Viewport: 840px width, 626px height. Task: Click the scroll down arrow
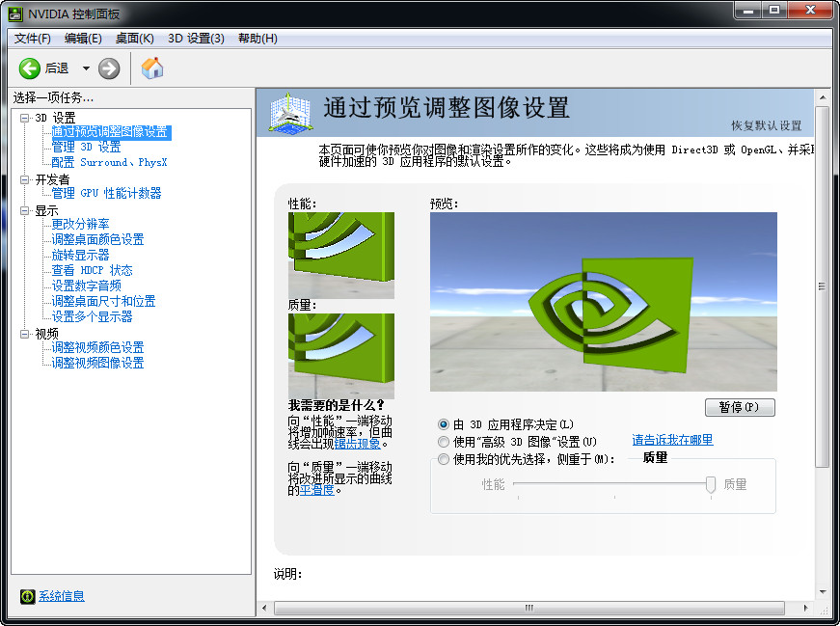(x=822, y=592)
